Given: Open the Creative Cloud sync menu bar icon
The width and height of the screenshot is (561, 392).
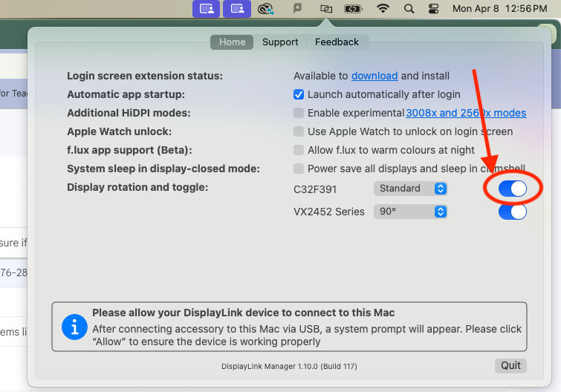Looking at the screenshot, I should [266, 9].
